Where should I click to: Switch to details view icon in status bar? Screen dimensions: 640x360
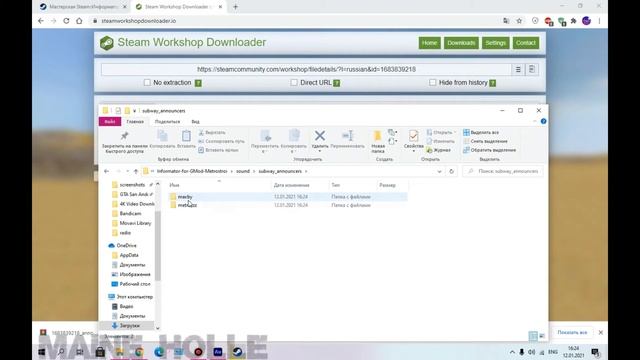[533, 336]
